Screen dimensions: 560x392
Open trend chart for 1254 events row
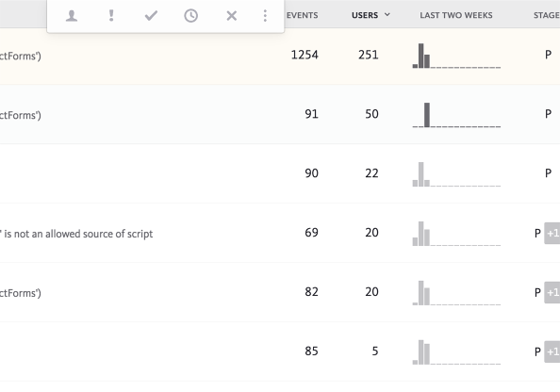point(456,56)
